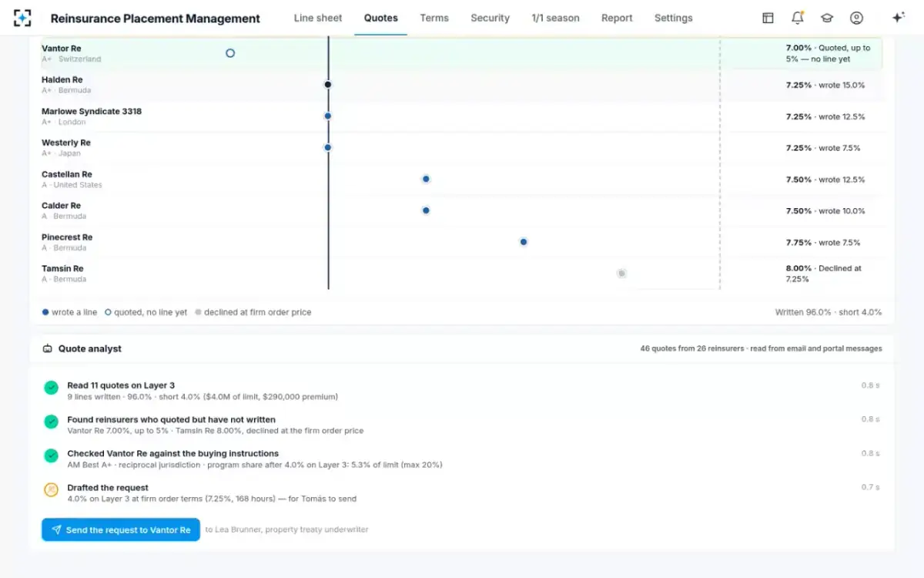Click the green check beside Read 11 quotes
This screenshot has height=578, width=924.
coord(51,388)
